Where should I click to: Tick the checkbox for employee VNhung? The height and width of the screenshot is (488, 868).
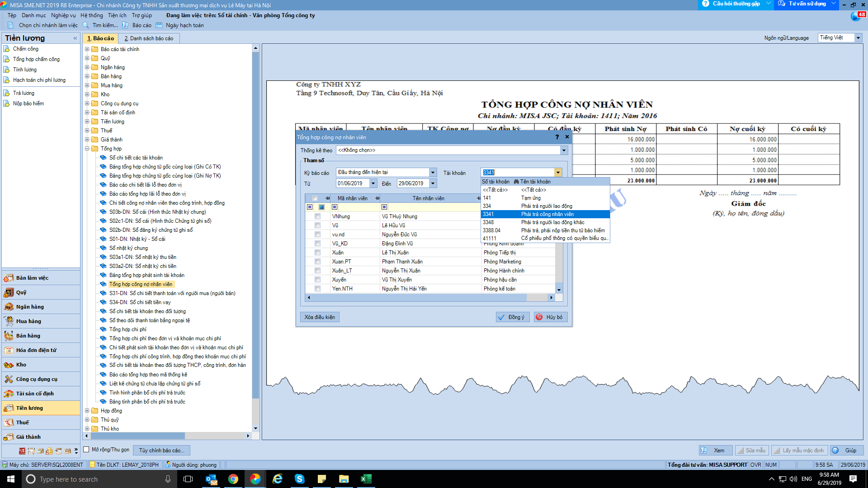point(317,216)
